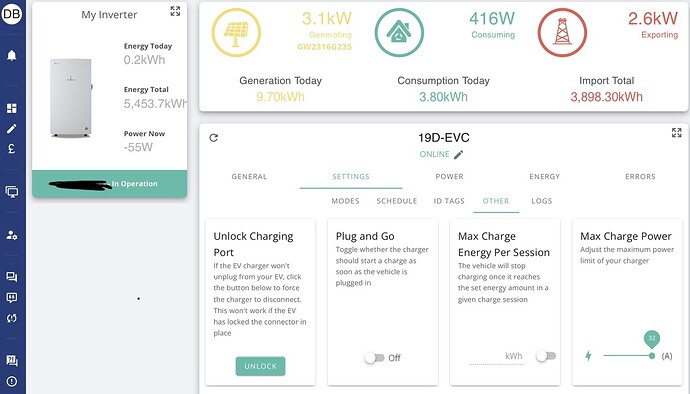Image resolution: width=690 pixels, height=394 pixels.
Task: Click the grid pylon exporting icon
Action: click(x=562, y=33)
